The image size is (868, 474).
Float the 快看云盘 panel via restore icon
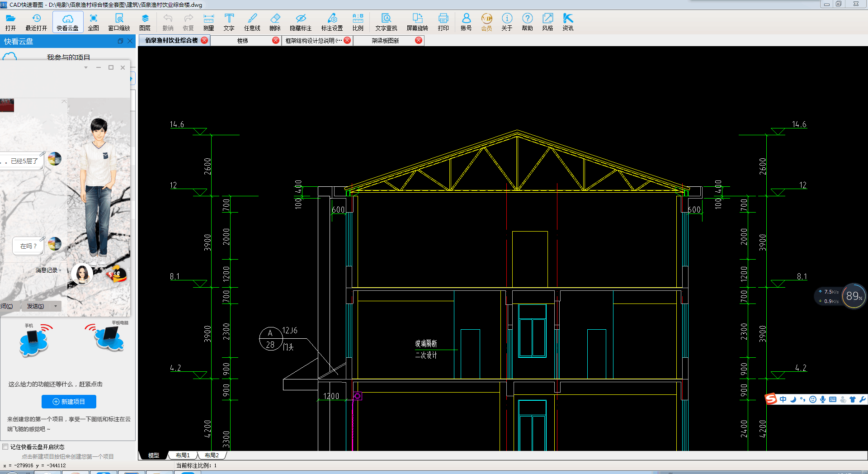pos(120,41)
